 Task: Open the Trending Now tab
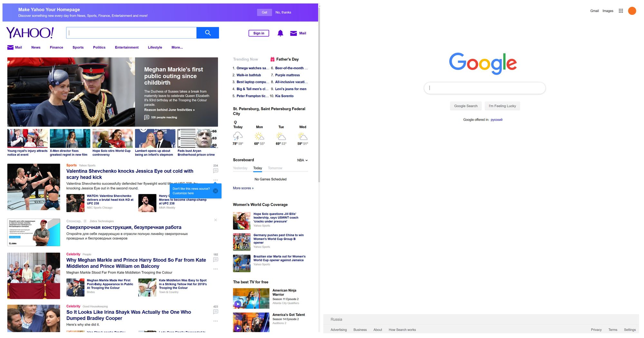point(245,59)
